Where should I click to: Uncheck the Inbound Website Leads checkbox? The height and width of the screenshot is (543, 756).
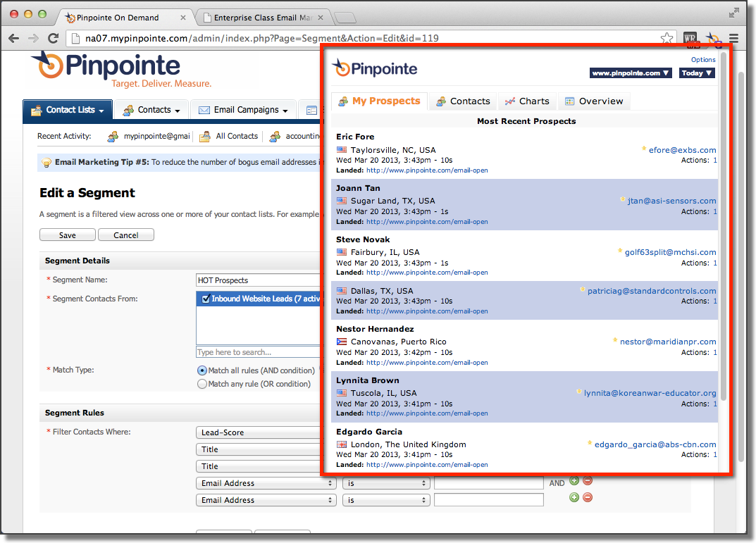click(205, 297)
